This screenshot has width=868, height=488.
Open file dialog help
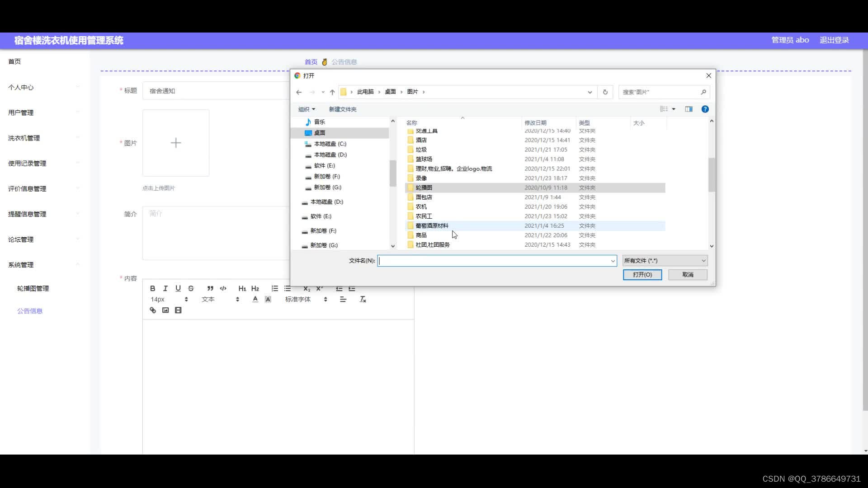pyautogui.click(x=705, y=109)
